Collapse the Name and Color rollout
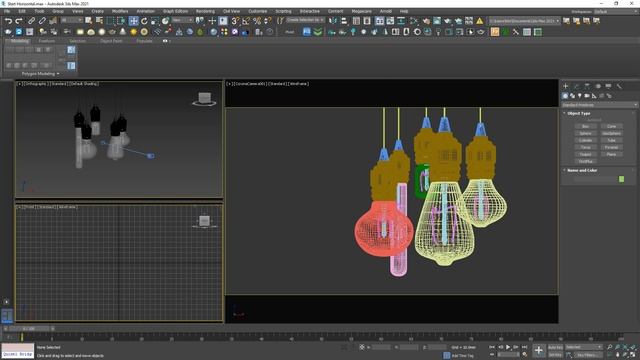640x360 pixels. coord(564,170)
